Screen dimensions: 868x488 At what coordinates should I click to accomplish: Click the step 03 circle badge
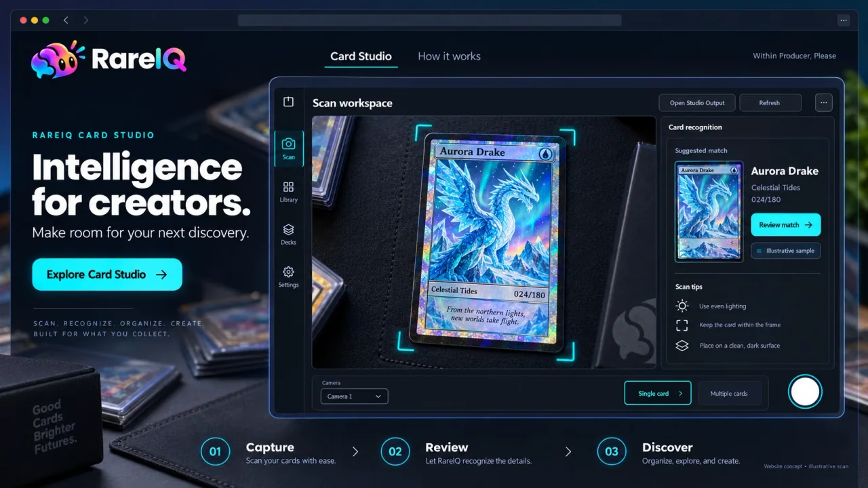pyautogui.click(x=611, y=451)
